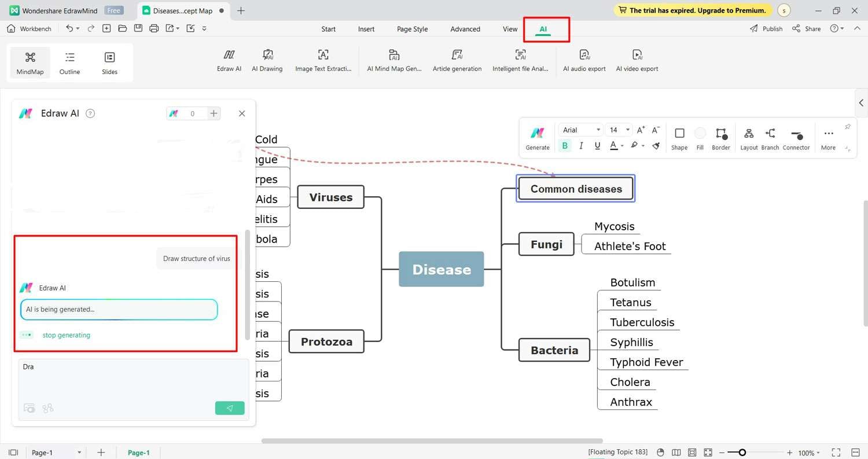The height and width of the screenshot is (459, 868).
Task: Click the redo arrow icon
Action: click(x=91, y=28)
